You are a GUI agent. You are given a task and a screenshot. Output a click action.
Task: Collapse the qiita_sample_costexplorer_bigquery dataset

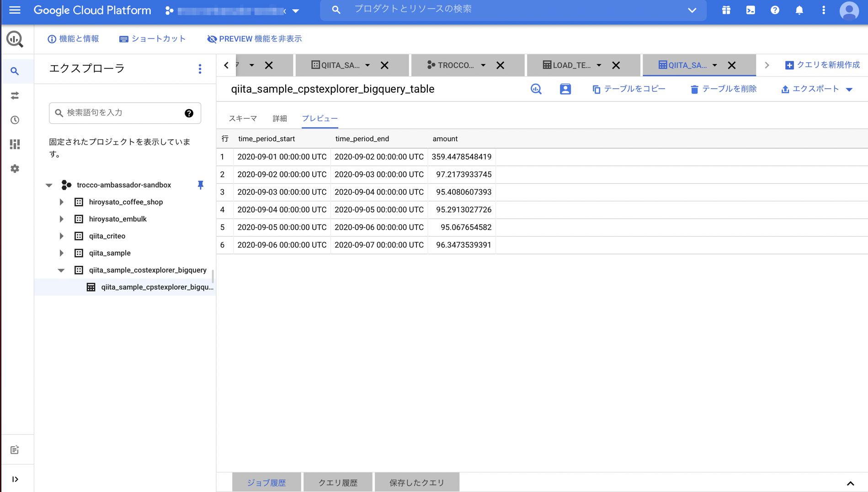pyautogui.click(x=61, y=270)
